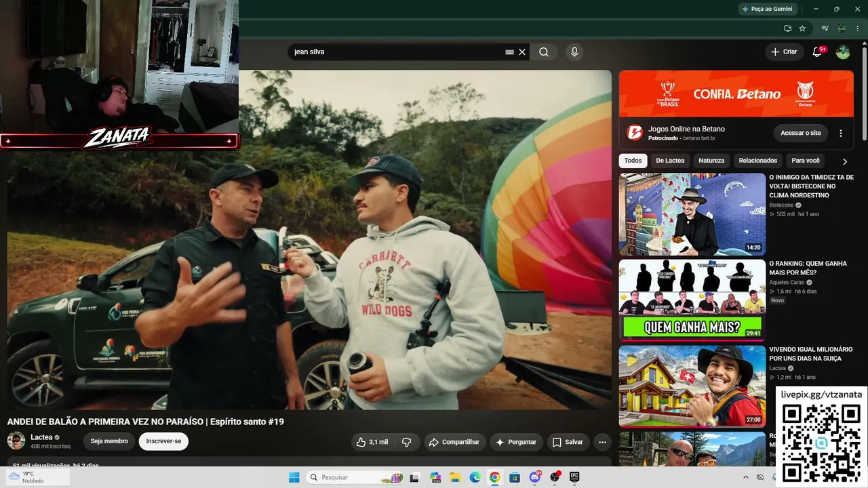Click the Perguntar button
Viewport: 868px width, 488px height.
tap(516, 442)
